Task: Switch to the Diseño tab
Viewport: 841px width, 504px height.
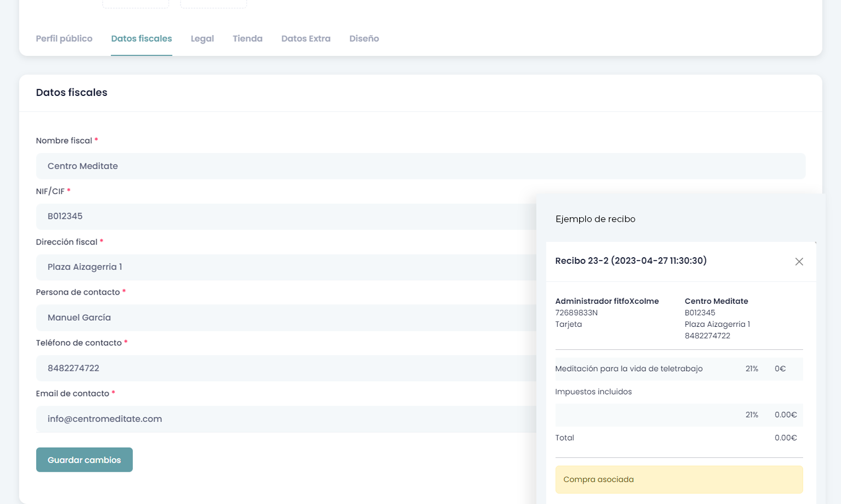Action: coord(364,38)
